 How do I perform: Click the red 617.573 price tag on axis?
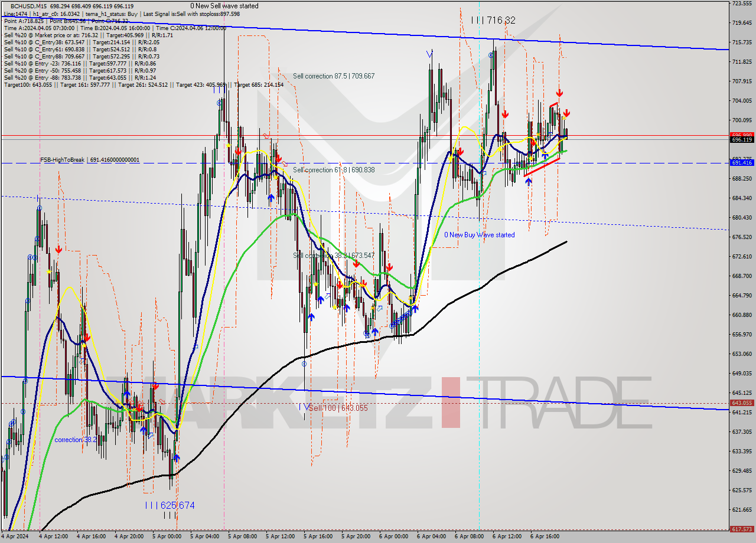tap(742, 529)
